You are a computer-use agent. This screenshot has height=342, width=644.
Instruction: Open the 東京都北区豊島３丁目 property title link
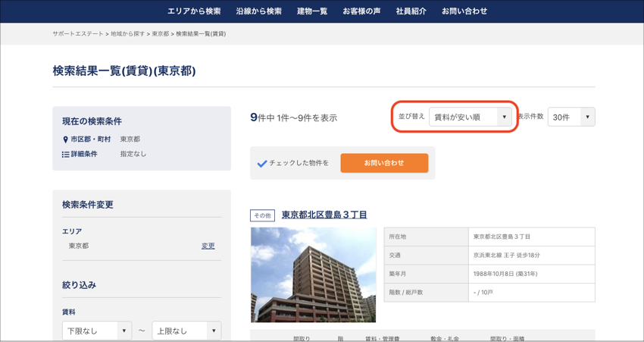(324, 215)
